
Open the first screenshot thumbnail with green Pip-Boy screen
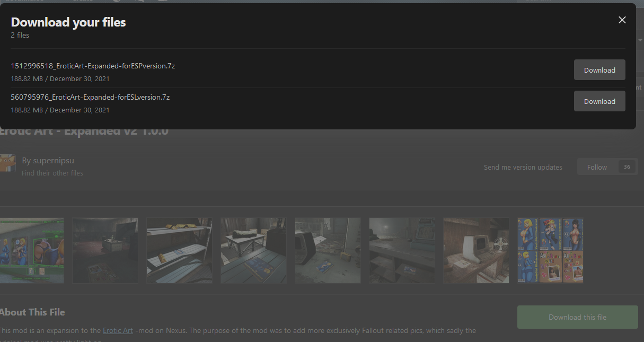click(32, 250)
